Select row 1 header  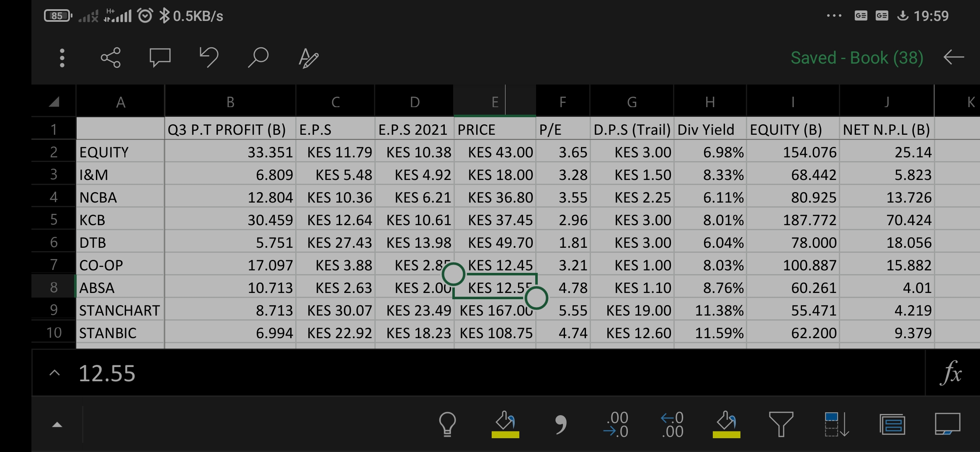pyautogui.click(x=54, y=129)
